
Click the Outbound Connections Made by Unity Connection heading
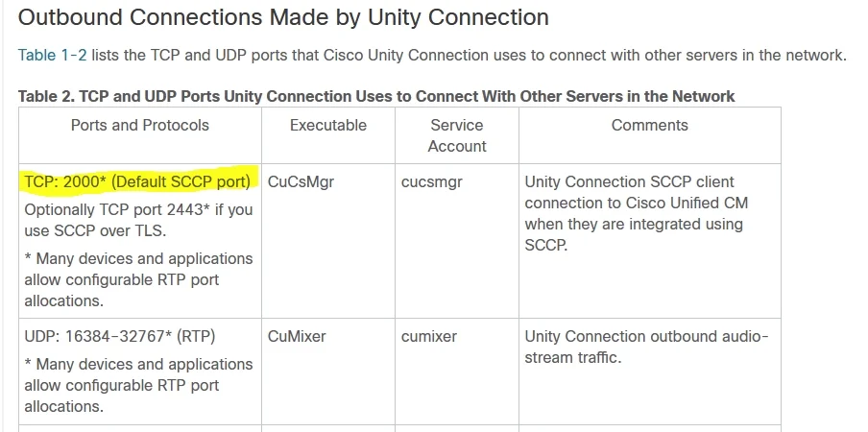tap(283, 17)
